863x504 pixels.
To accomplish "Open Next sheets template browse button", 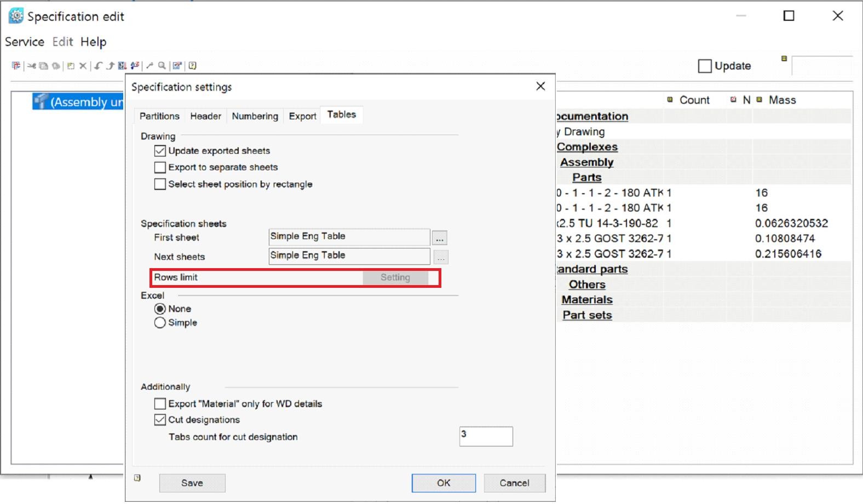I will (441, 257).
